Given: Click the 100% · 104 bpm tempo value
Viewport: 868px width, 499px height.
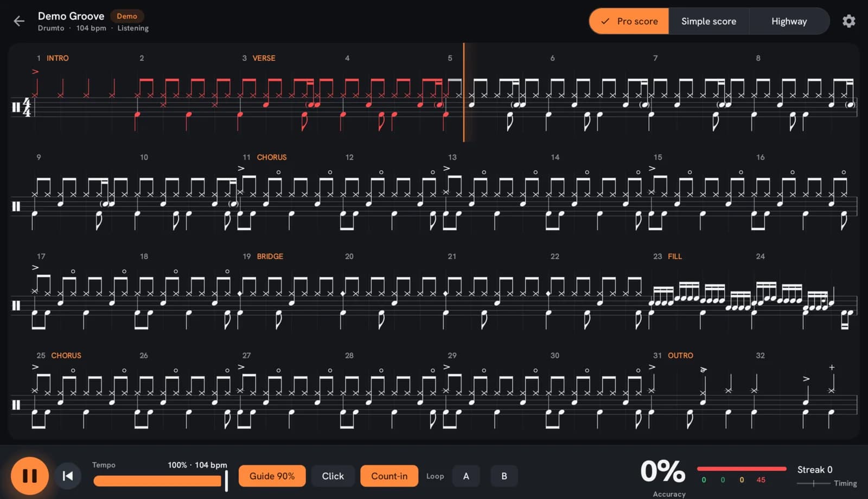Looking at the screenshot, I should click(197, 465).
